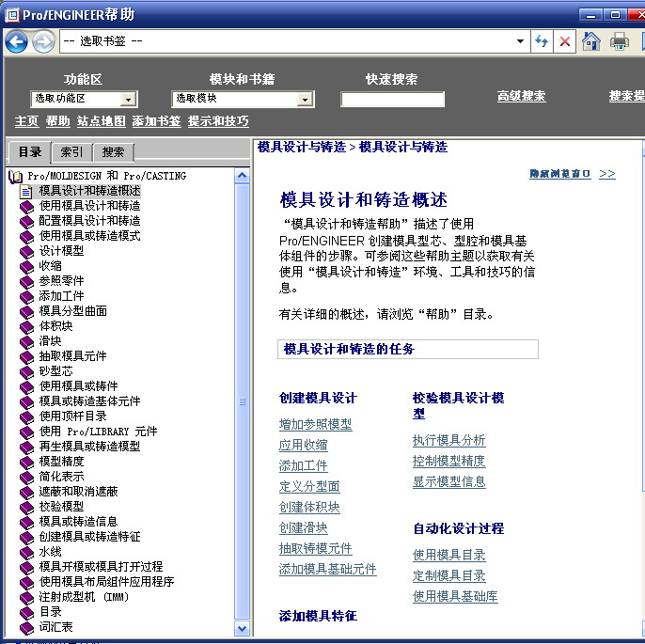Open the 添加模具基础元件 link

[x=328, y=569]
